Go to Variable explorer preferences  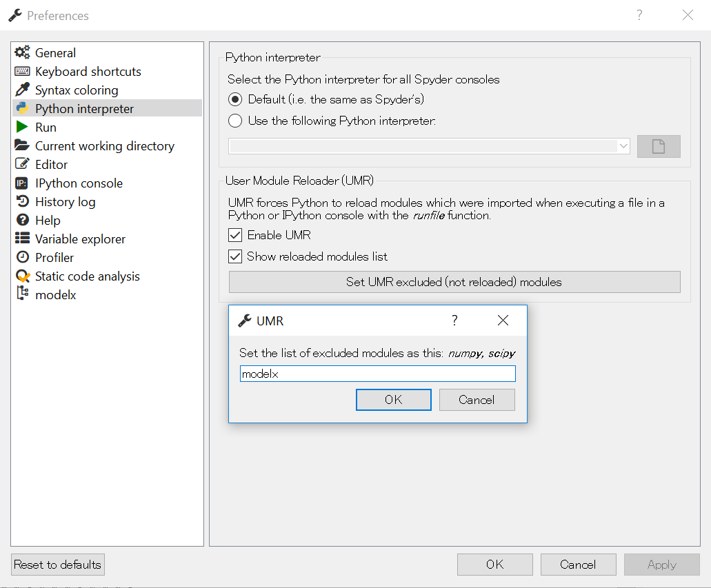pyautogui.click(x=80, y=239)
